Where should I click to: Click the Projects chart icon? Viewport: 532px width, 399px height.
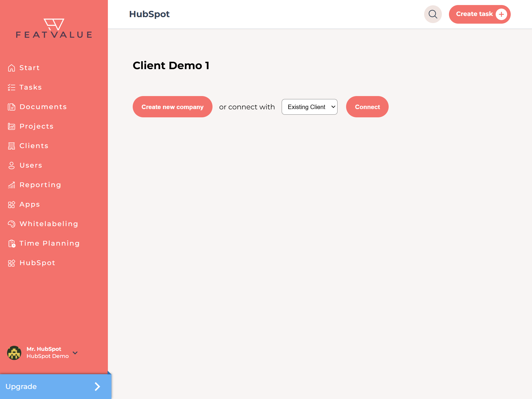(12, 126)
